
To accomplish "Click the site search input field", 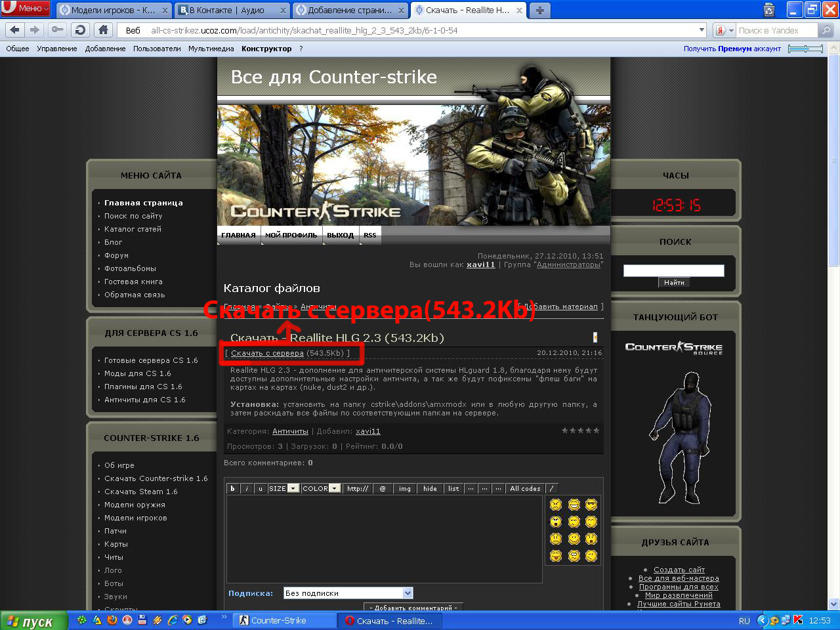I will tap(673, 270).
